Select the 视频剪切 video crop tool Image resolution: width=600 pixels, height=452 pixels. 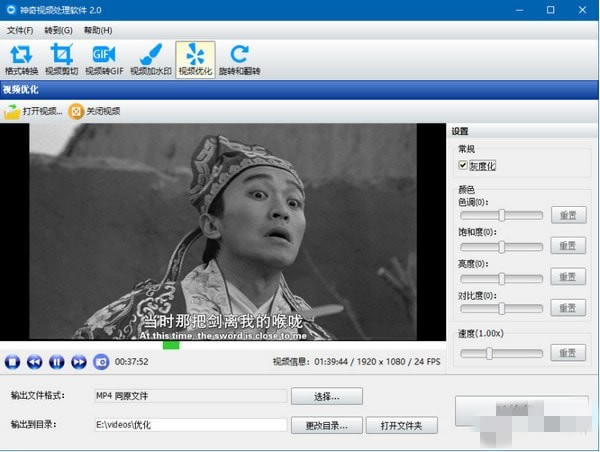62,60
